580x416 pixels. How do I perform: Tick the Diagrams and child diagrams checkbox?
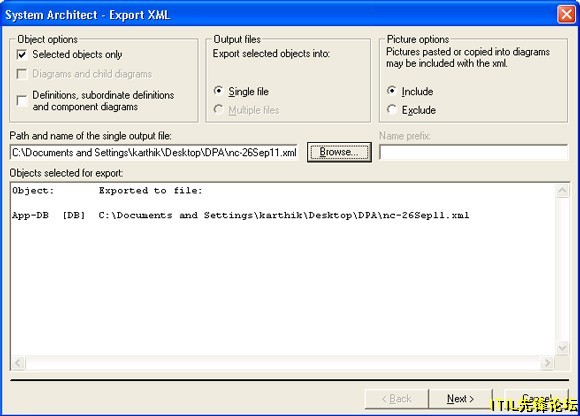point(22,74)
